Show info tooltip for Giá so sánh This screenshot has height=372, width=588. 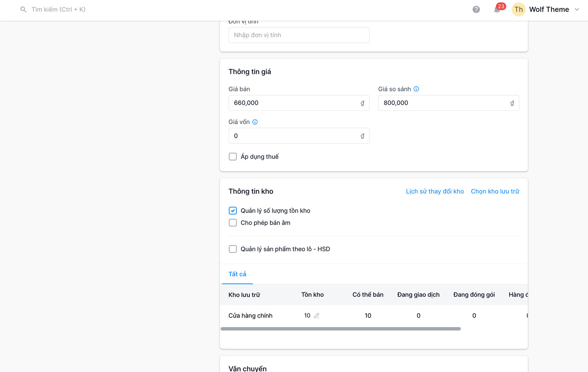click(416, 89)
